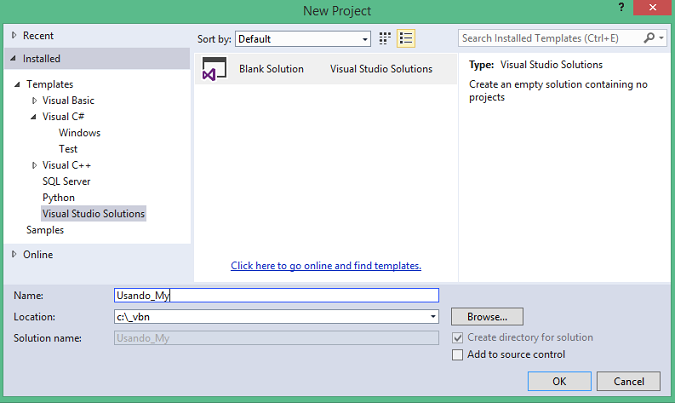The width and height of the screenshot is (675, 403).
Task: Cancel the New Project dialog
Action: [x=629, y=381]
